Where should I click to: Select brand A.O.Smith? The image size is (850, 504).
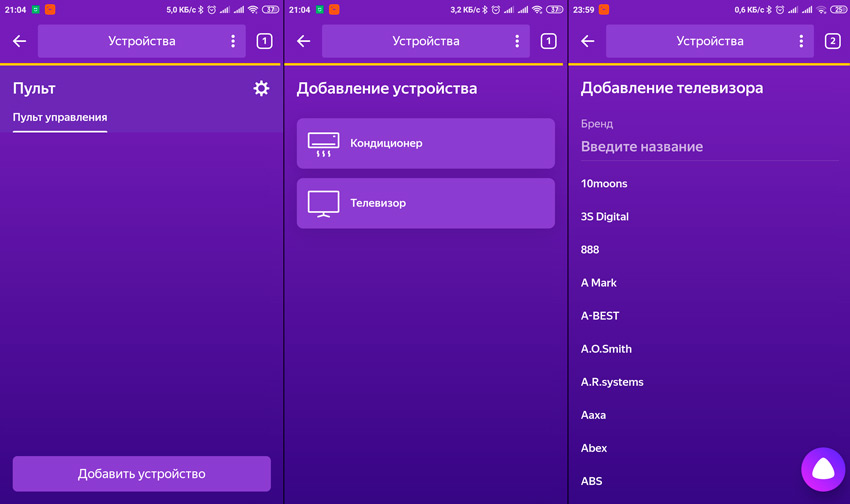click(606, 349)
